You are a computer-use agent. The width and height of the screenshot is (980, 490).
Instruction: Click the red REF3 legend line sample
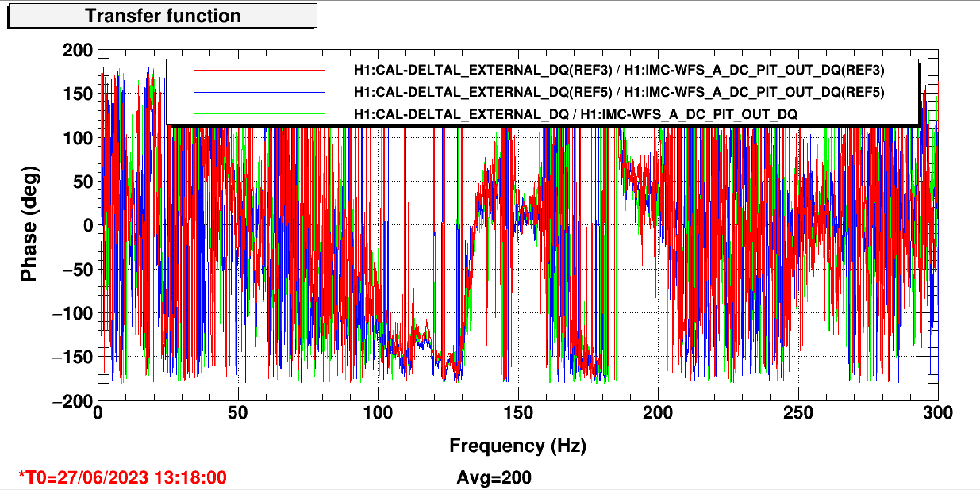coord(259,70)
